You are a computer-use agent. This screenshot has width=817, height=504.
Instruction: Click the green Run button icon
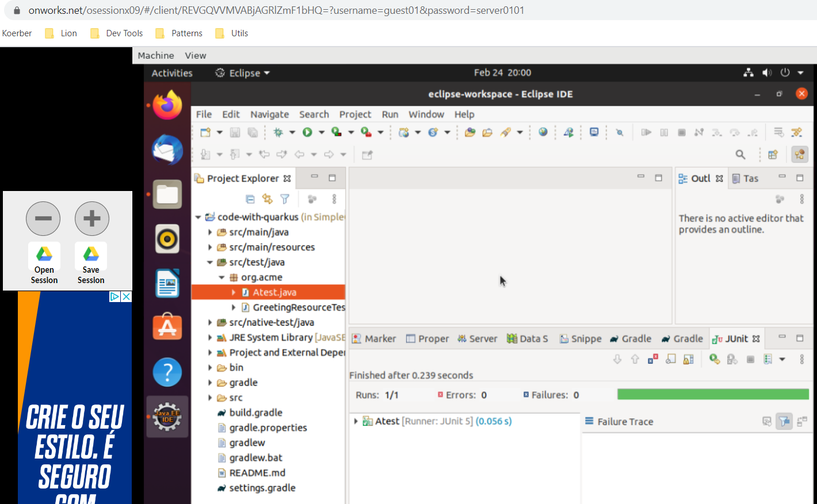(307, 132)
